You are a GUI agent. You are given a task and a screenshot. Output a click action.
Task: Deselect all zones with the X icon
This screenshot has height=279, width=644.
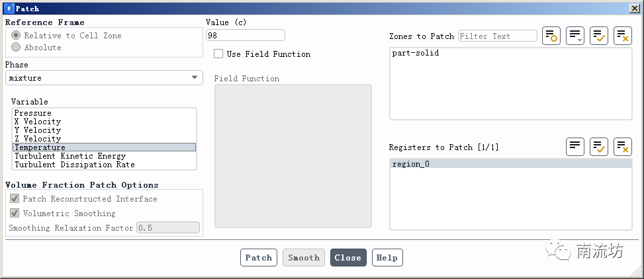point(623,36)
